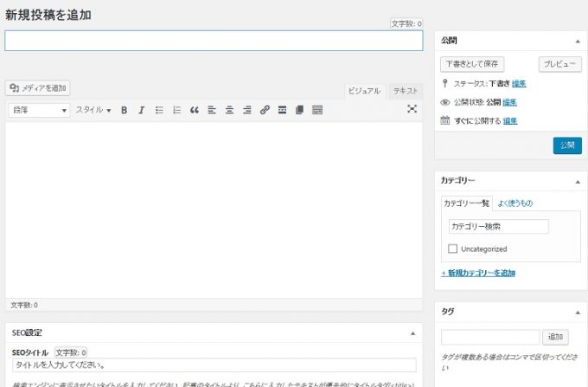This screenshot has width=588, height=387.
Task: Click the tag 追加 button
Action: pos(555,337)
